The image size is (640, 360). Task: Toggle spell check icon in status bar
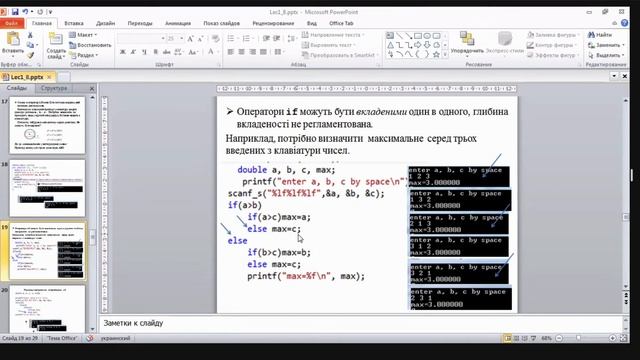pos(90,338)
